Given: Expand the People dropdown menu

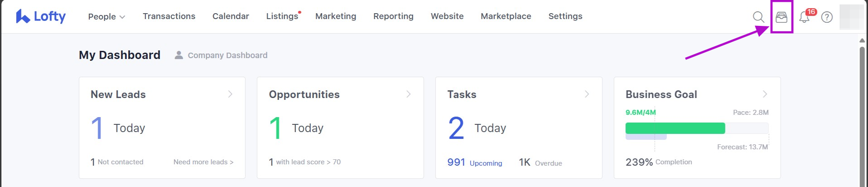Looking at the screenshot, I should point(106,16).
